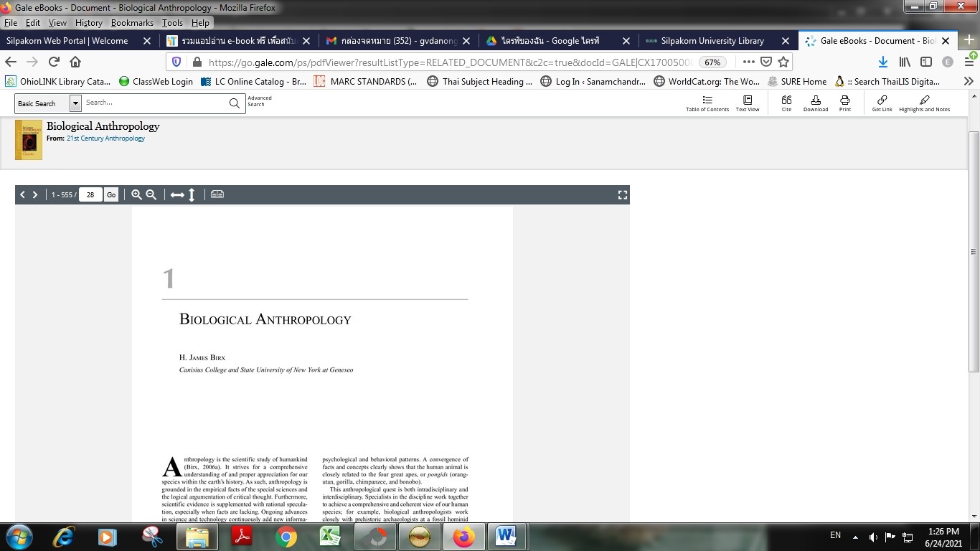Switch to Text View
Screen dimensions: 980x551
(747, 103)
